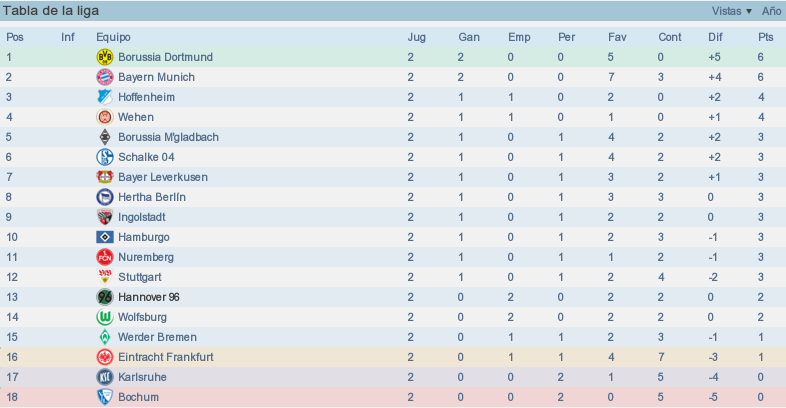The height and width of the screenshot is (408, 786).
Task: Click the Schalke 04 club crest
Action: pyautogui.click(x=105, y=157)
